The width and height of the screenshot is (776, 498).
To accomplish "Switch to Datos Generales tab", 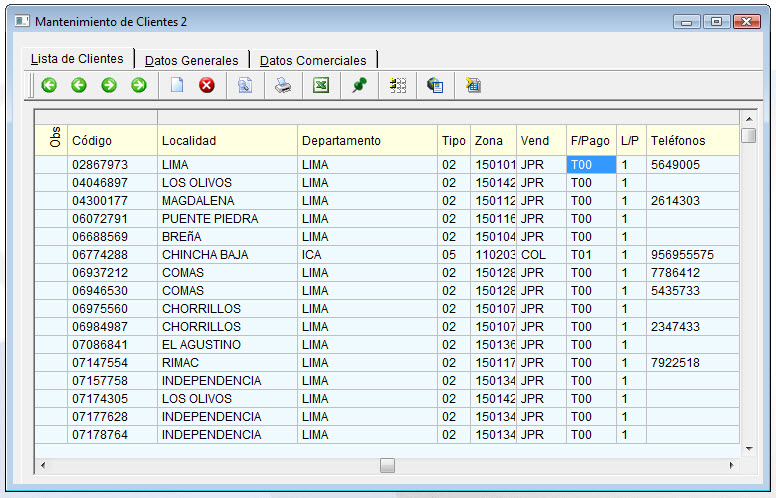I will click(x=192, y=61).
